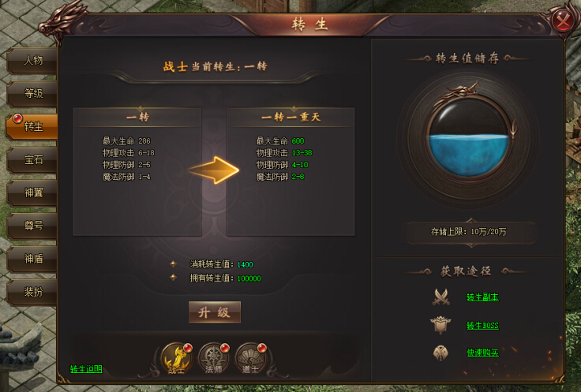Switch to the 等级 level tab
Image resolution: width=581 pixels, height=392 pixels.
tap(32, 93)
